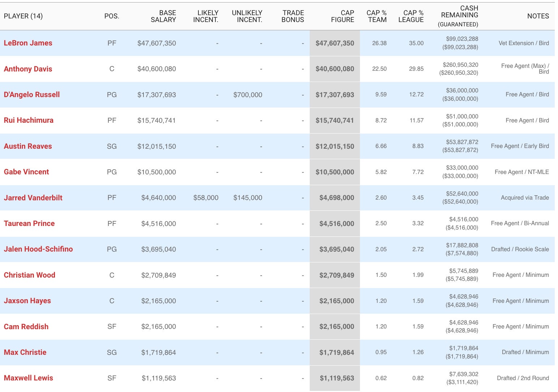Sort by Base Salary column header
This screenshot has width=558, height=392.
tap(163, 16)
